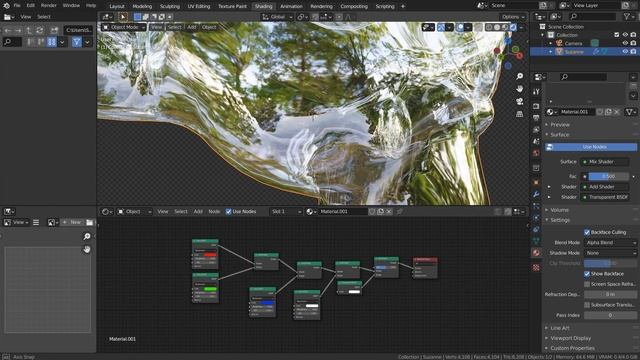640x360 pixels.
Task: Open Slot 1 material slot dropdown
Action: [x=286, y=211]
